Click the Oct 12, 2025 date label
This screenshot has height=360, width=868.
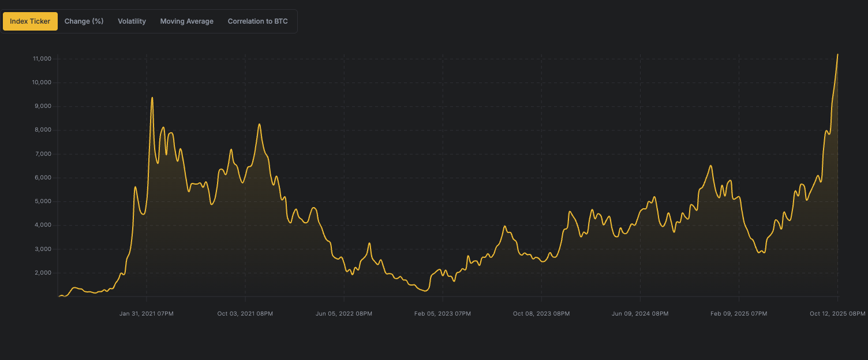point(837,313)
